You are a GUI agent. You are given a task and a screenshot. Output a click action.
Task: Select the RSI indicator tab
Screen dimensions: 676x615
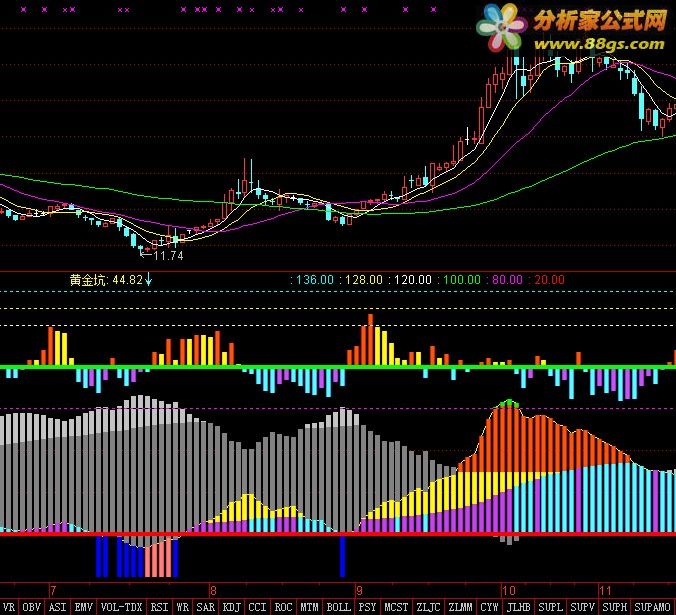pos(159,607)
